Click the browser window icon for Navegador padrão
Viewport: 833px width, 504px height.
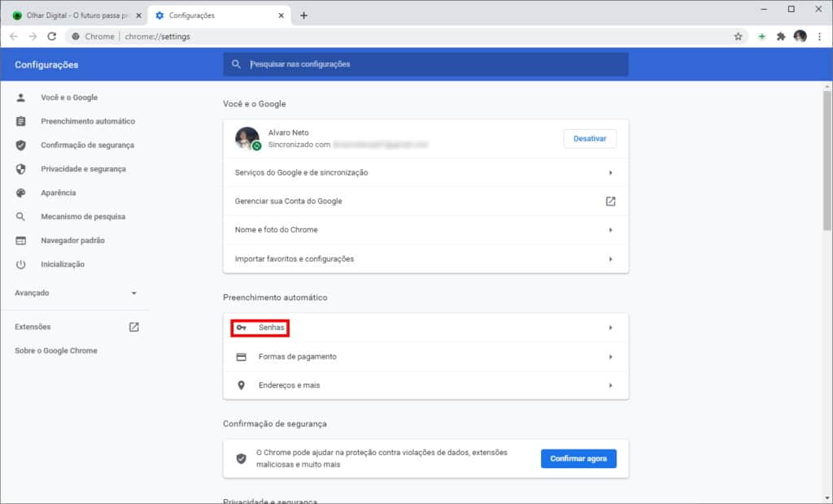[x=20, y=241]
